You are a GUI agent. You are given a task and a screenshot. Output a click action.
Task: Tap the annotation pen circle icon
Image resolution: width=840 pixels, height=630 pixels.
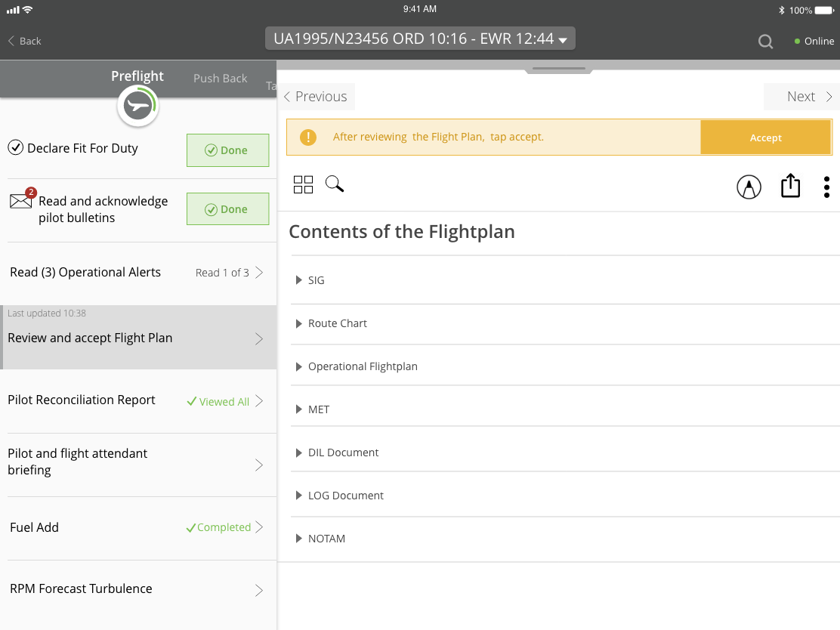point(749,187)
